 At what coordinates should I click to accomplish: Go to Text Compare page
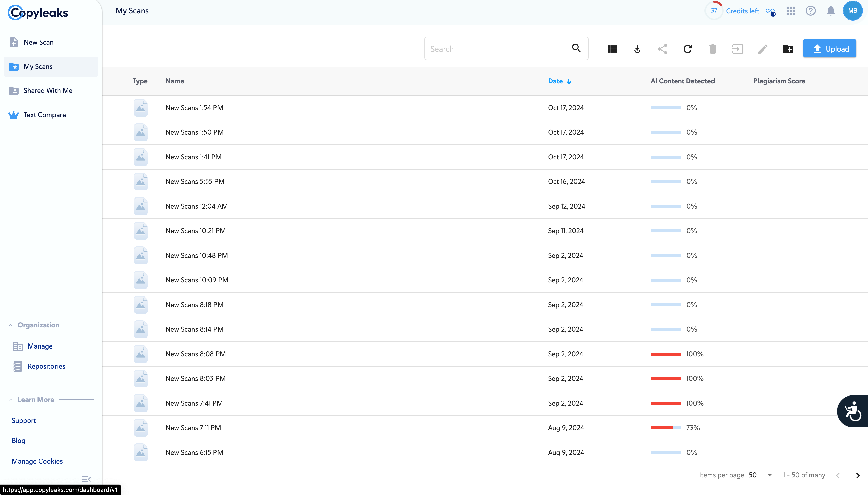pos(44,115)
